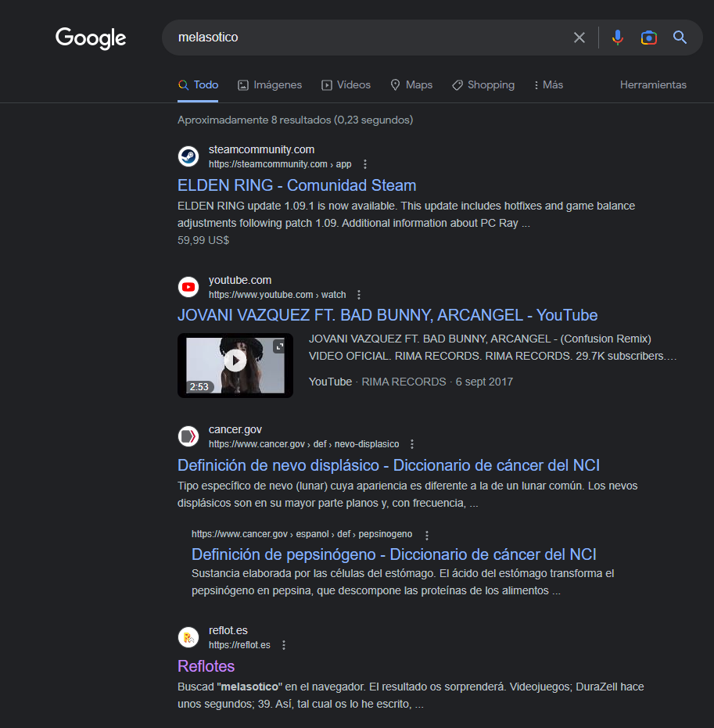Open the Shopping tab

point(483,85)
